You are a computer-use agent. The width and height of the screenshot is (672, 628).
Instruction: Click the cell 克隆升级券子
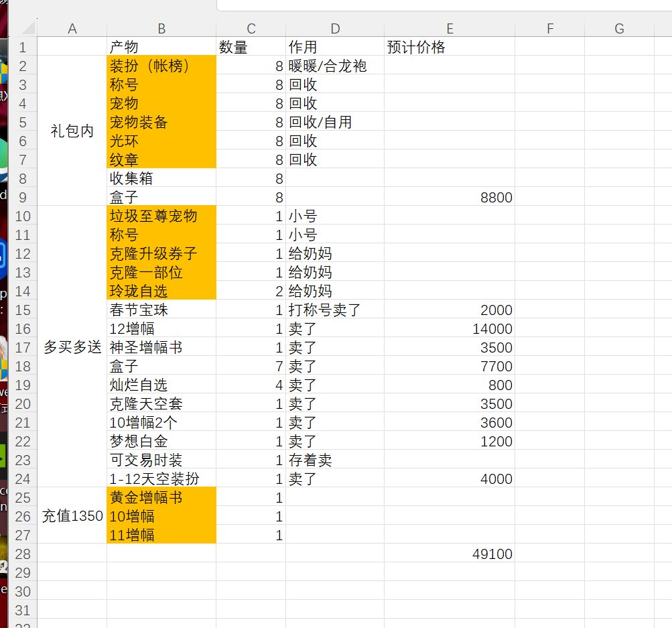click(161, 253)
